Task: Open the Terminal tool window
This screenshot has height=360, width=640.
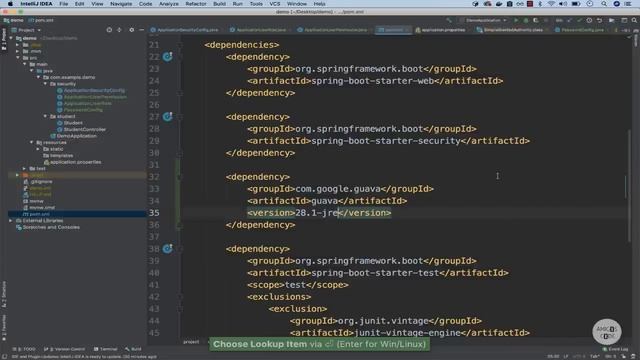Action: coord(106,349)
